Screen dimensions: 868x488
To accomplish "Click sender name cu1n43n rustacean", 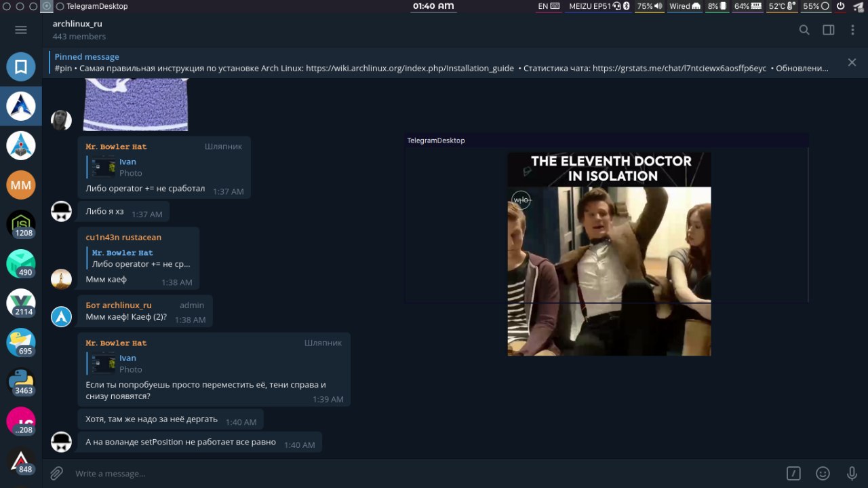I will 123,238.
